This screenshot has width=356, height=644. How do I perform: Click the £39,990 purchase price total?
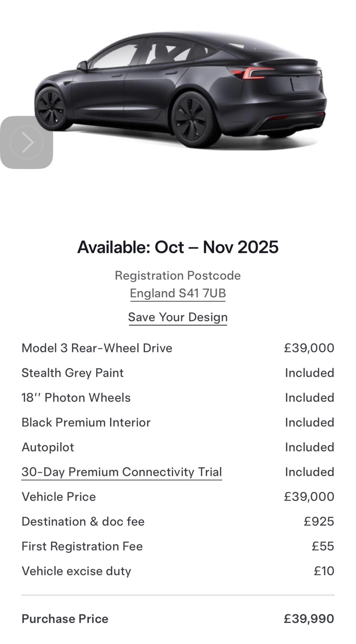pyautogui.click(x=309, y=619)
